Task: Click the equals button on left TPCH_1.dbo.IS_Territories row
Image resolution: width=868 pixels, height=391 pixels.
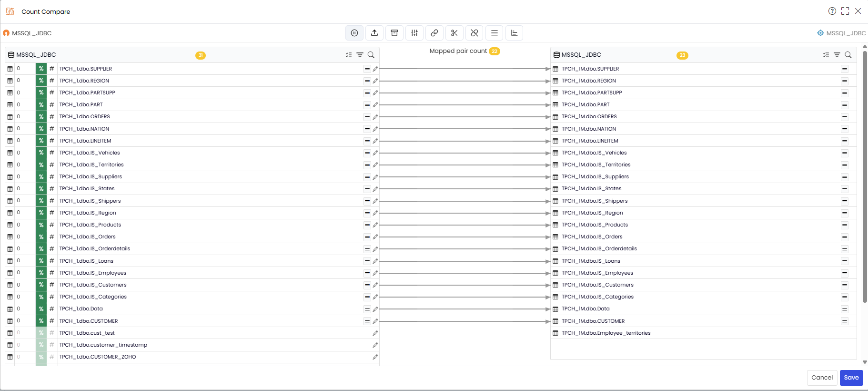Action: coord(367,165)
